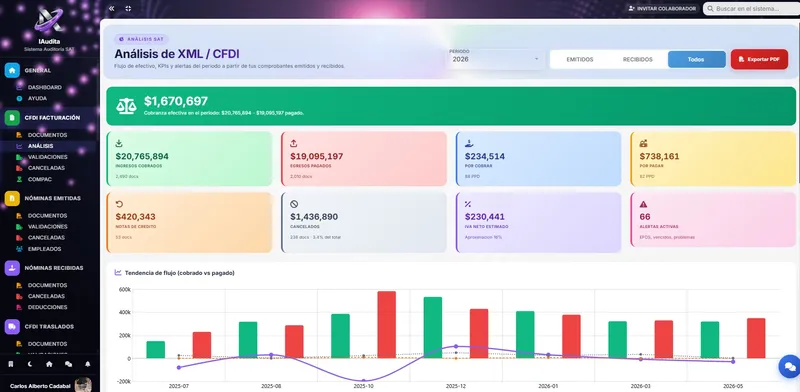This screenshot has width=800, height=392.
Task: Open VALIDACIONES under CFDI Facturación
Action: click(x=47, y=157)
